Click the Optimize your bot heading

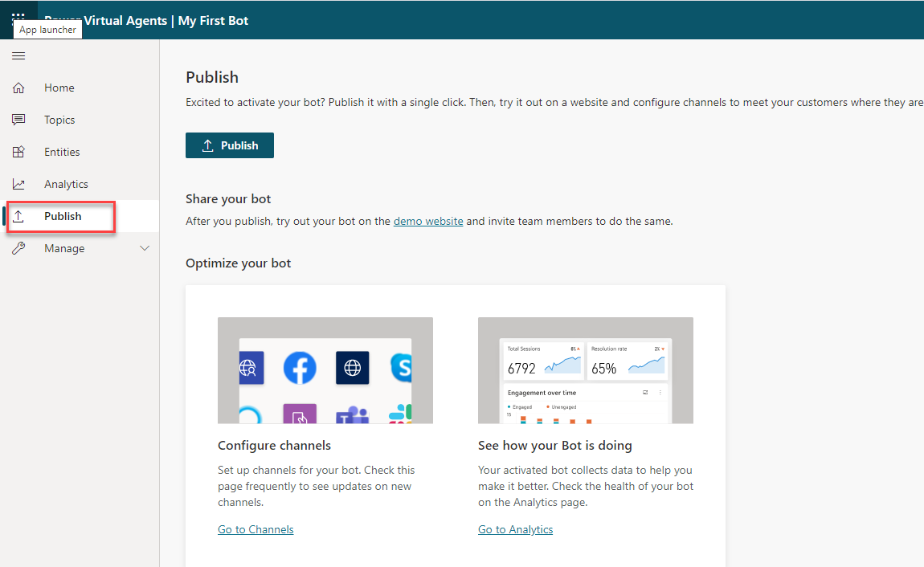tap(239, 263)
